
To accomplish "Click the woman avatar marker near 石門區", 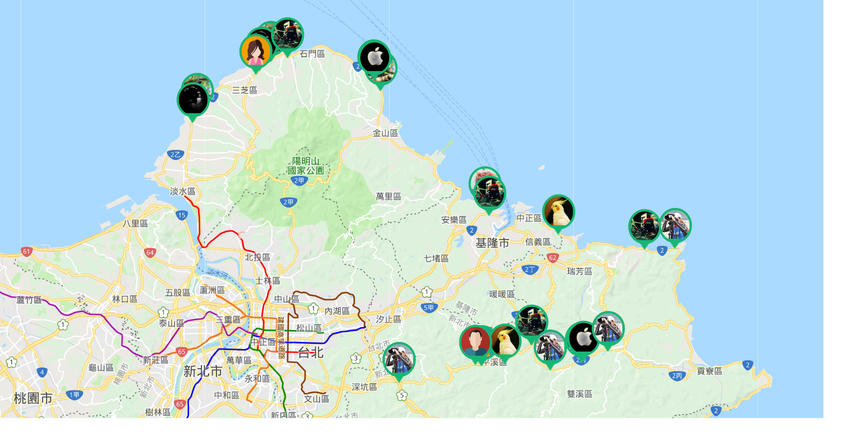I will point(255,51).
